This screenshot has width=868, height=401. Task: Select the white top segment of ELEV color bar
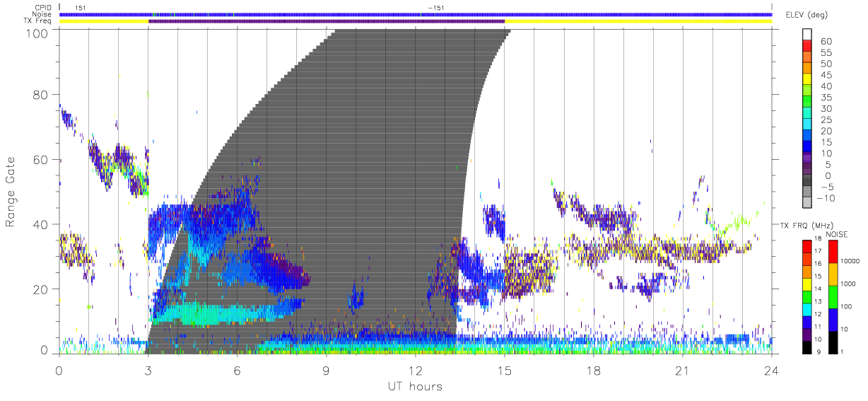[807, 35]
